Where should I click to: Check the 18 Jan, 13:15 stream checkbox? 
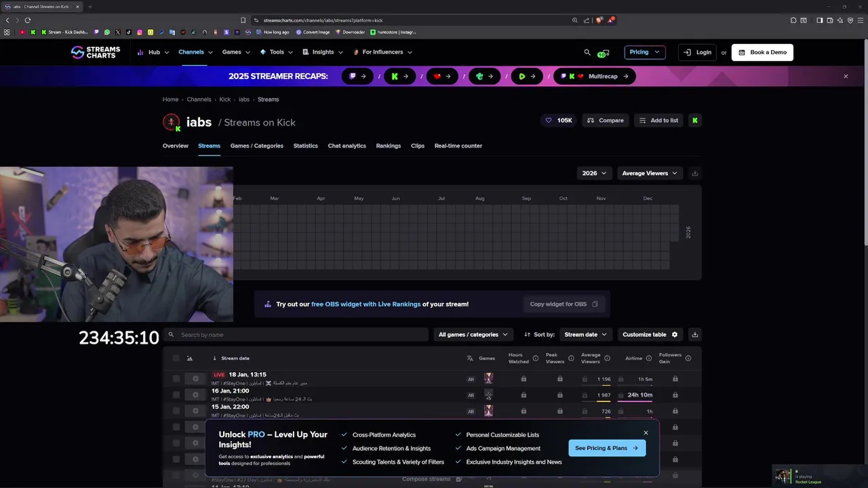click(176, 379)
